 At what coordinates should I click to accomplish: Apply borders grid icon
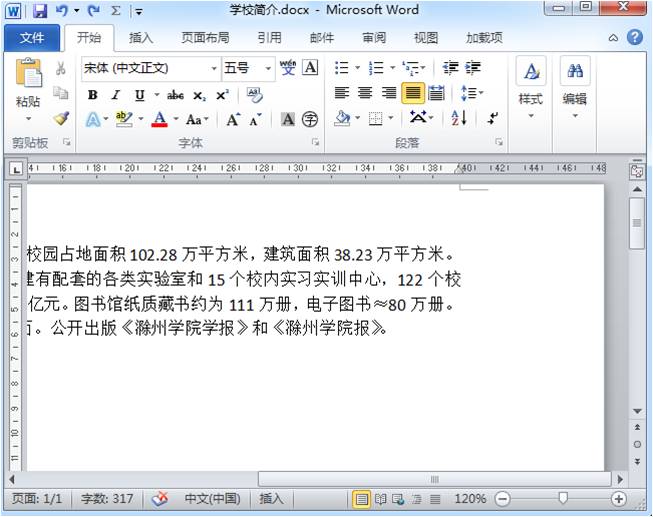[x=376, y=119]
